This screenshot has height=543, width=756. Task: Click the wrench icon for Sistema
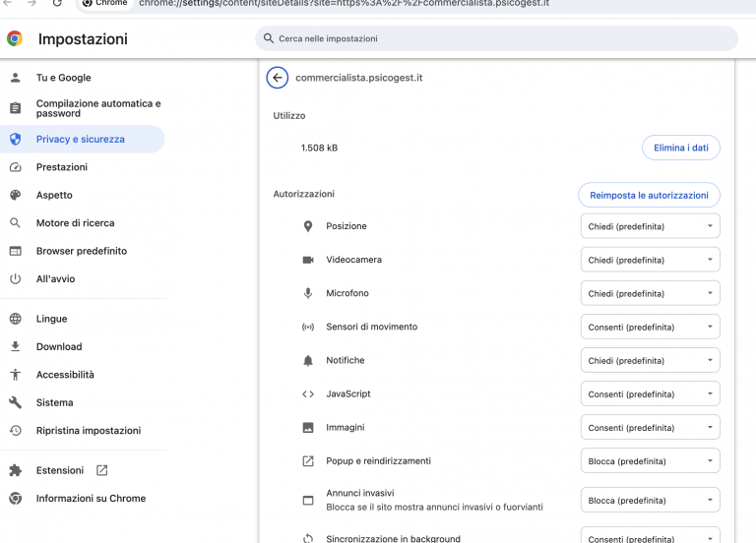15,402
